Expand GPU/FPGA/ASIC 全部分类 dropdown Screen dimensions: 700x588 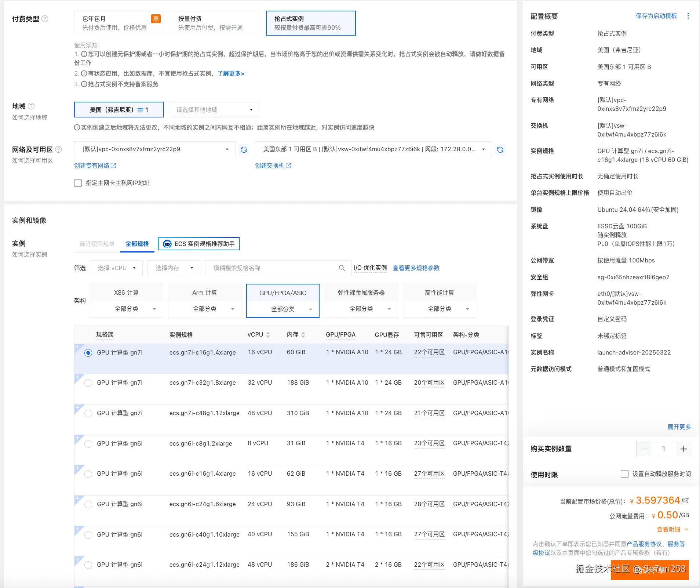(283, 309)
